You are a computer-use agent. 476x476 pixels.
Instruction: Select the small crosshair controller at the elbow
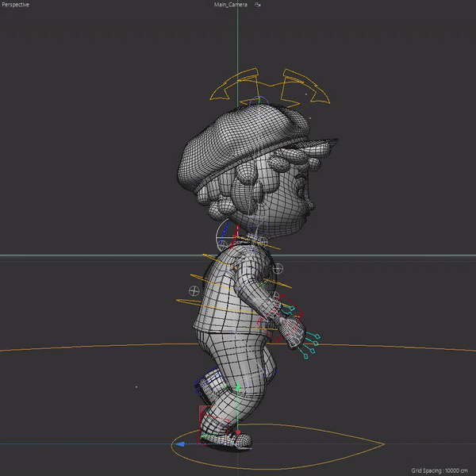tap(275, 295)
